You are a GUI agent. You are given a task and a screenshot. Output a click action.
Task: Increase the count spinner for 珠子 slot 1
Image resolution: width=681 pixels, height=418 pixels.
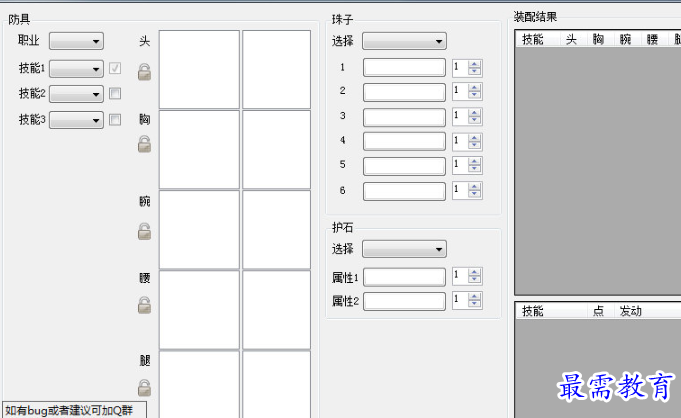[474, 64]
